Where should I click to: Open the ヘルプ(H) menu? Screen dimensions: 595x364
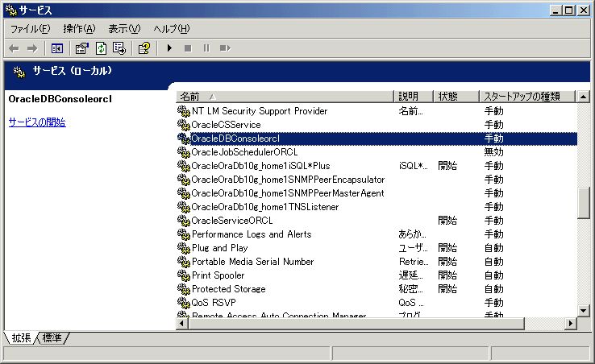click(x=172, y=29)
